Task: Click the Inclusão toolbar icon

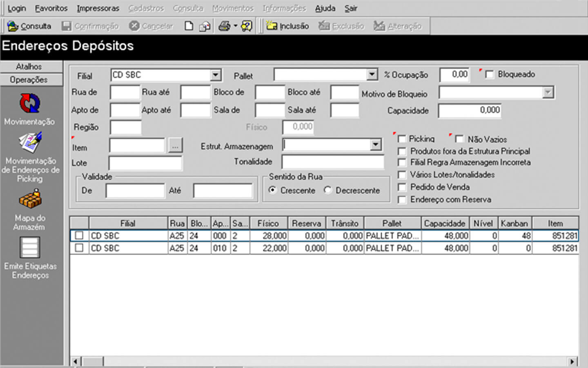Action: coord(287,26)
